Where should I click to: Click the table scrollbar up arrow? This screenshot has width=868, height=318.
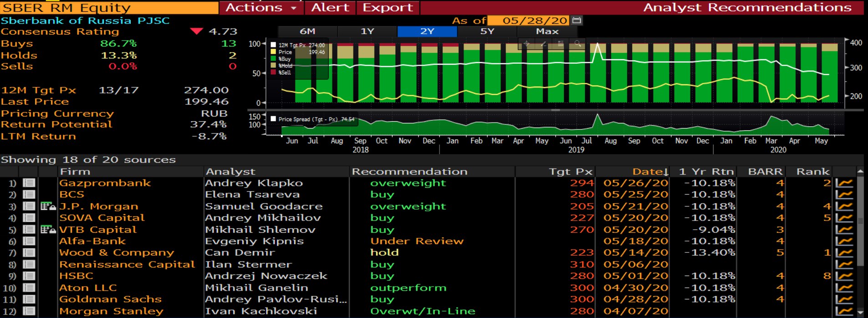(860, 172)
